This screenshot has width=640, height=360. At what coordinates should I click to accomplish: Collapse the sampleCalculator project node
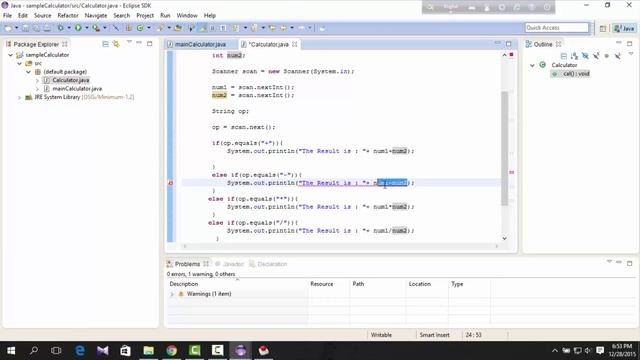click(11, 55)
